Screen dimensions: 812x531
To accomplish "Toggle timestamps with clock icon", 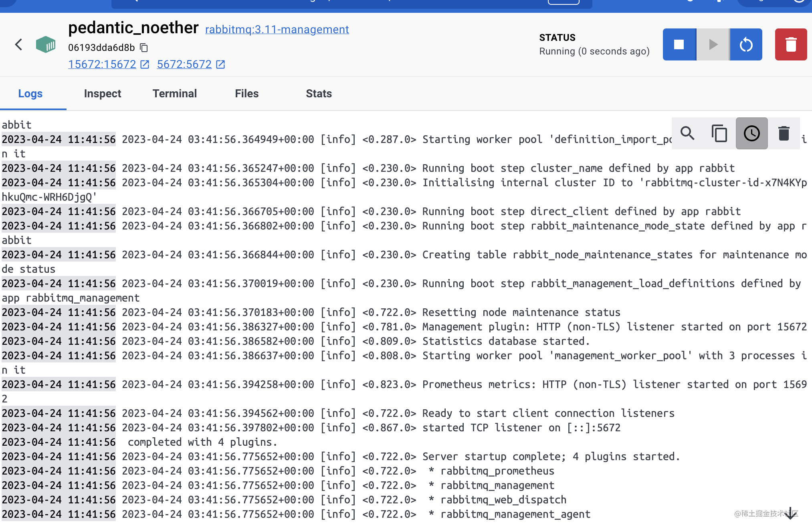I will 751,133.
